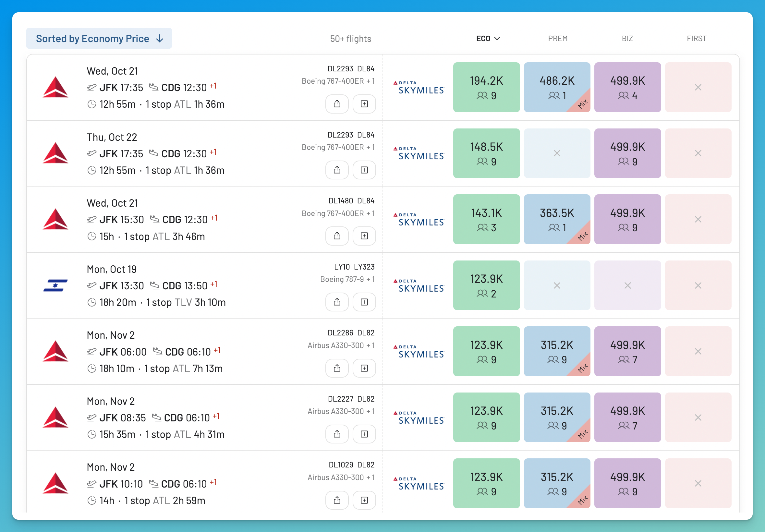
Task: Click unavailable business cell on LY10 row
Action: [x=627, y=285]
